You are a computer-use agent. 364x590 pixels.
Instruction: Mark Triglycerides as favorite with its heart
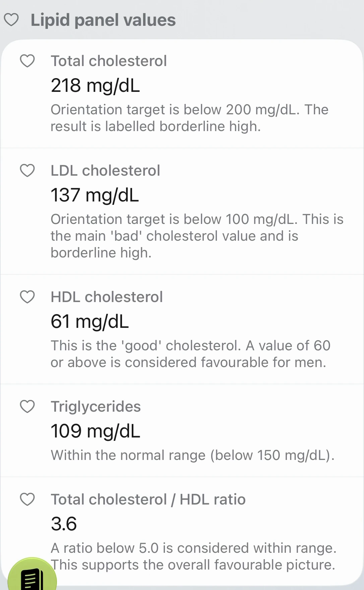(x=27, y=406)
